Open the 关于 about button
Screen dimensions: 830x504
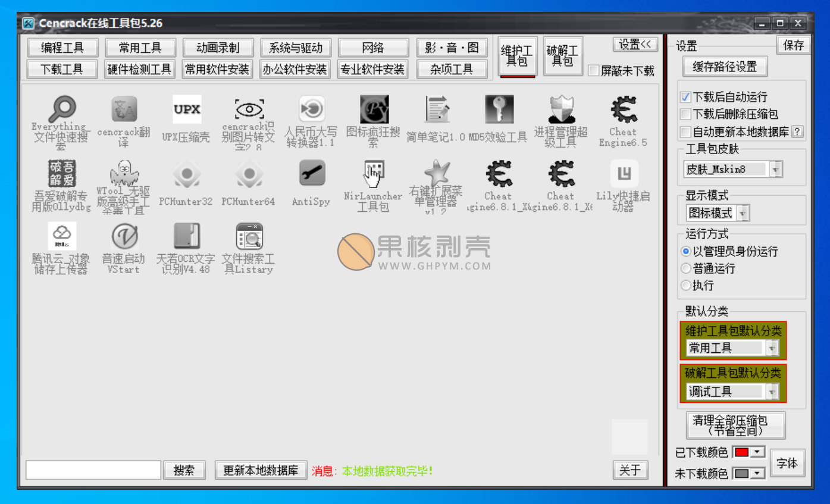click(x=630, y=470)
